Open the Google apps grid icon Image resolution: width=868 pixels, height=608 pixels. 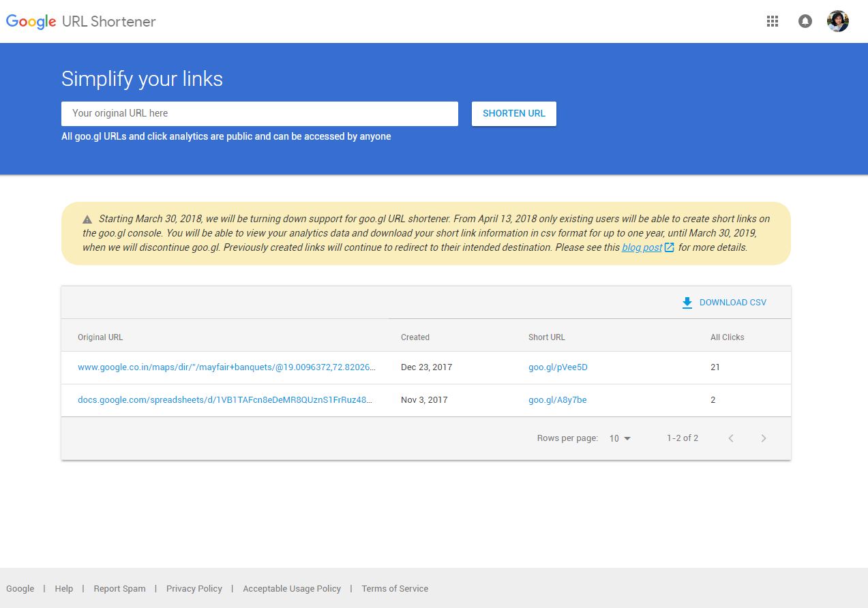point(773,21)
